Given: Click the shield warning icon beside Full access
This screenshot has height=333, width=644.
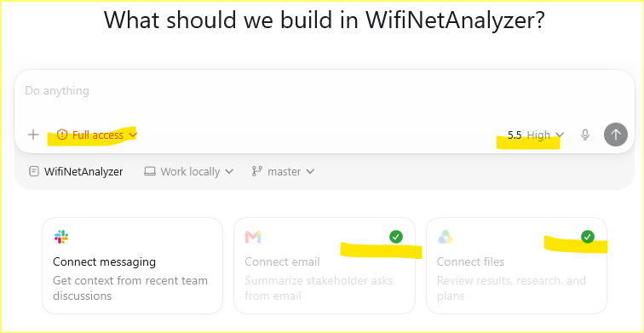Looking at the screenshot, I should (62, 135).
